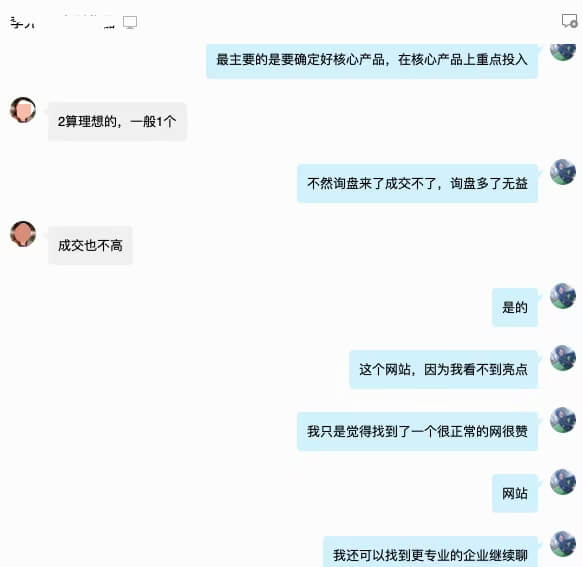This screenshot has width=583, height=567.
Task: Select the short bubble "网站"
Action: (x=515, y=494)
